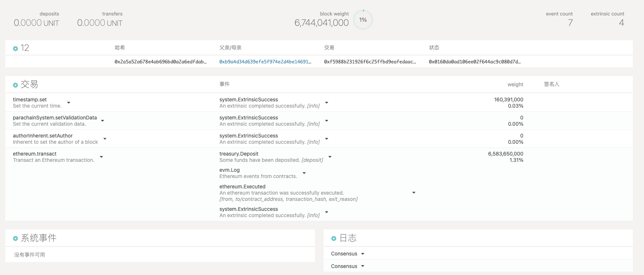644x275 pixels.
Task: Click the event count value 7
Action: [570, 23]
